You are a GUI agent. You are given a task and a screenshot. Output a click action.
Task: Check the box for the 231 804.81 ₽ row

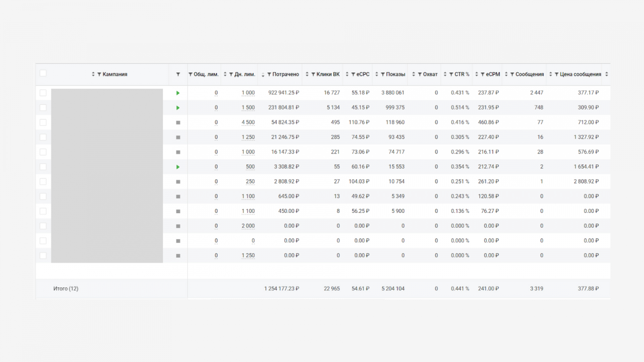tap(43, 108)
